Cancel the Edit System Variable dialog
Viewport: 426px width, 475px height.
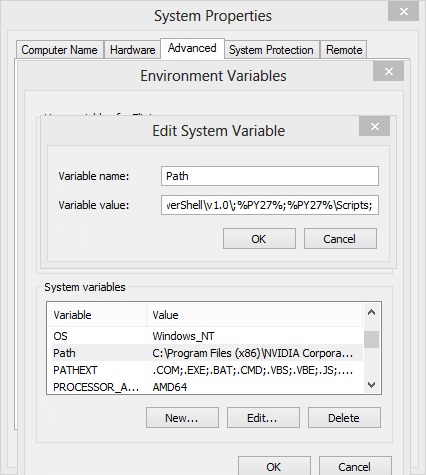(x=340, y=239)
